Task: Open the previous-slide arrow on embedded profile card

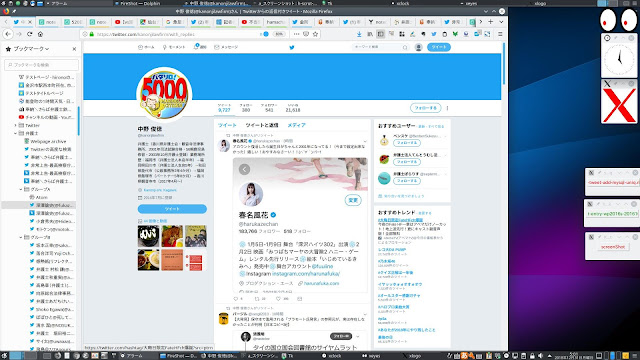Action: (244, 169)
